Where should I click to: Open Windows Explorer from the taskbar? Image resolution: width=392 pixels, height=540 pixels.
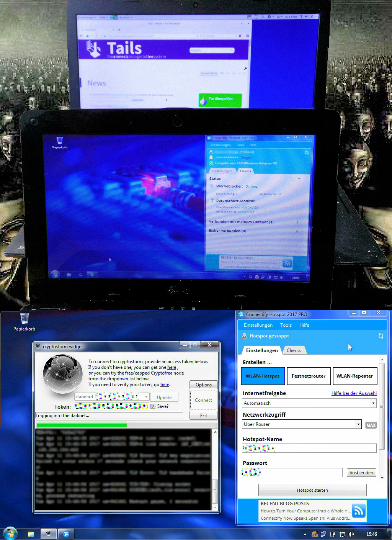31,533
